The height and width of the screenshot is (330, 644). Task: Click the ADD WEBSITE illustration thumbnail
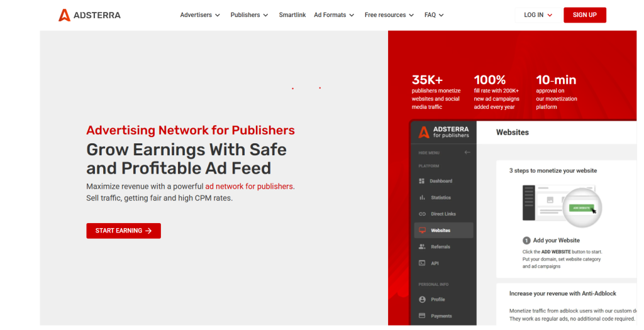562,205
